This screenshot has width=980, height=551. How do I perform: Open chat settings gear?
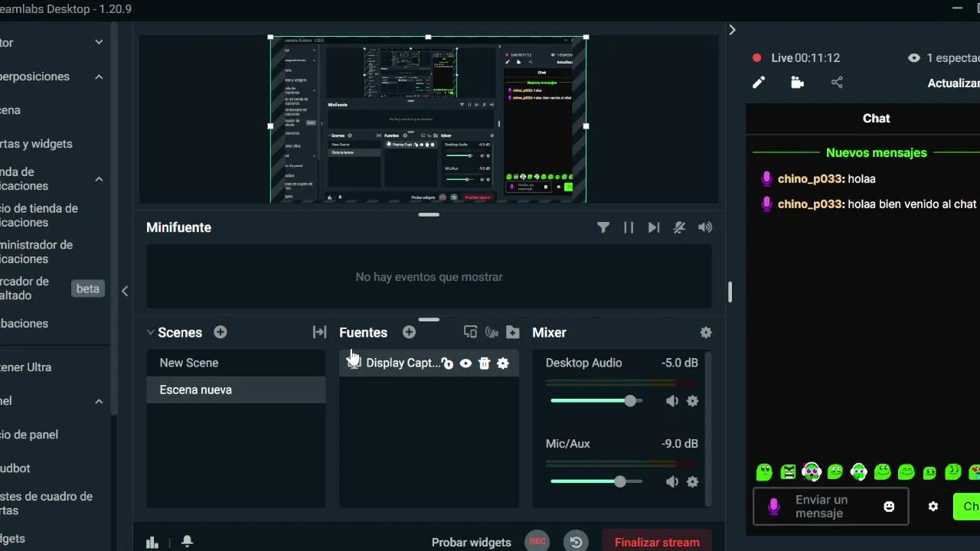pyautogui.click(x=933, y=507)
